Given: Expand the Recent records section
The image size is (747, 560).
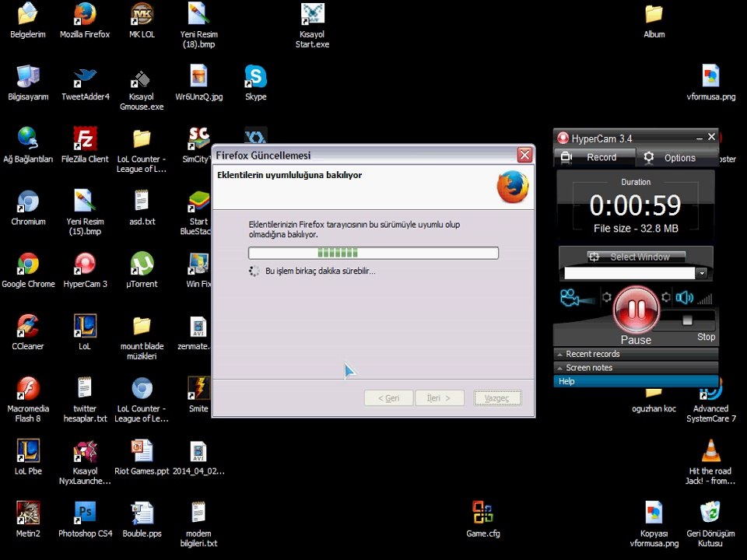Looking at the screenshot, I should 636,354.
